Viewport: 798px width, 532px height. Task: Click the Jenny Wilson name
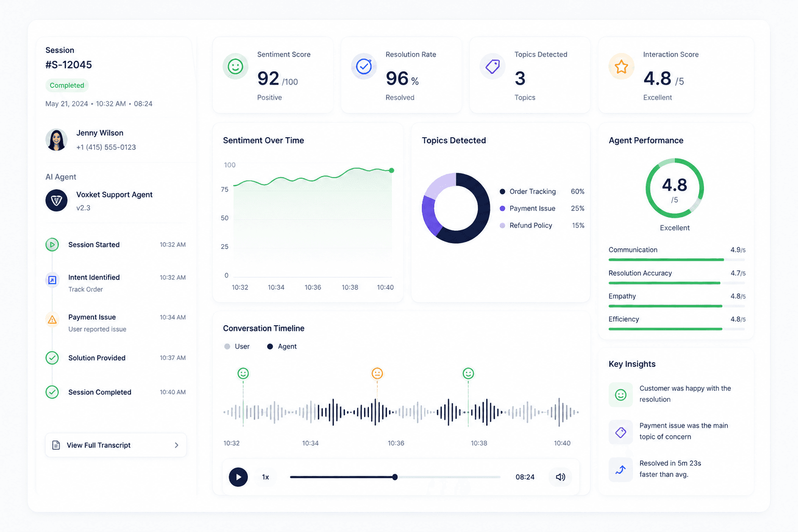click(100, 133)
